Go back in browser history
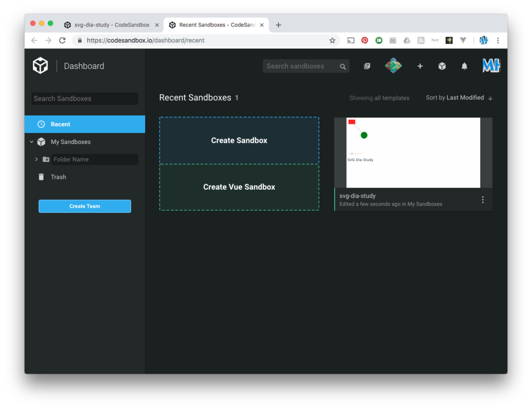Viewport: 532px width, 409px height. [x=34, y=41]
